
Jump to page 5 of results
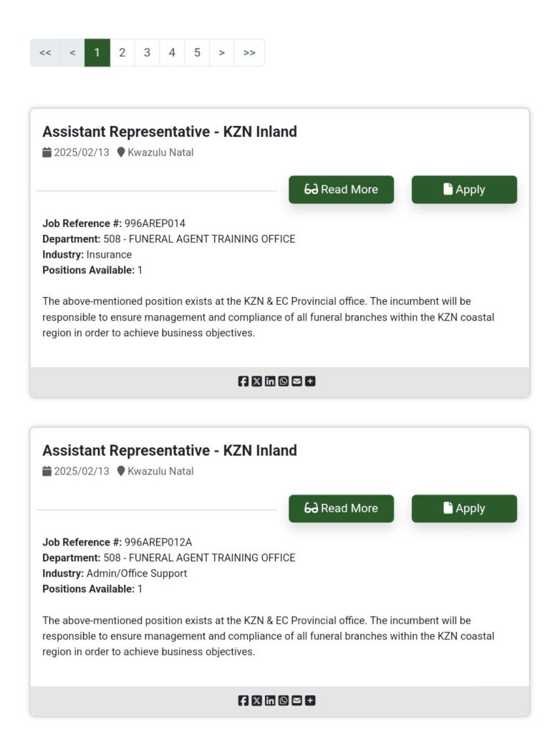click(x=197, y=53)
